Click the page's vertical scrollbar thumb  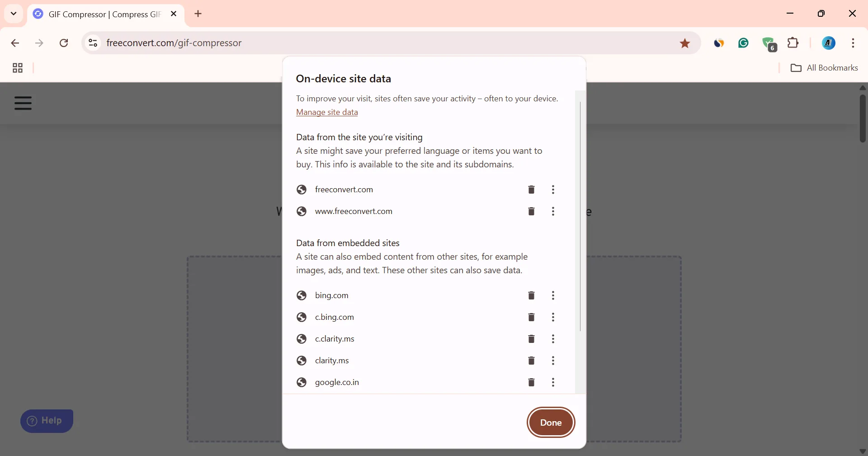pyautogui.click(x=863, y=119)
